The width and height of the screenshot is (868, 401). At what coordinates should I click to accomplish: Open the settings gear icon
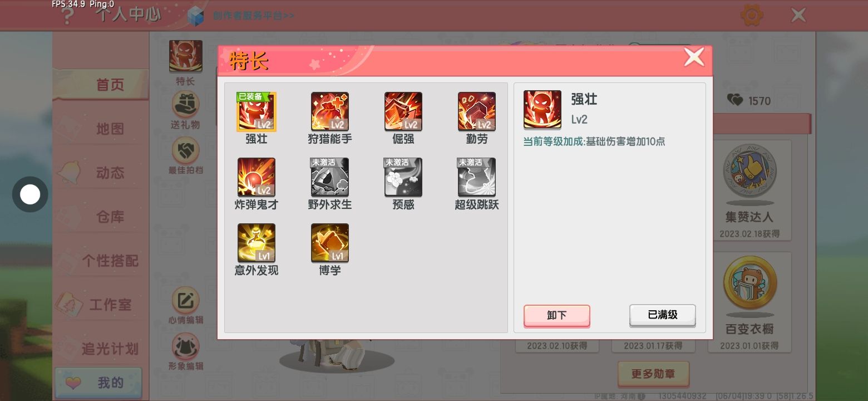point(752,15)
